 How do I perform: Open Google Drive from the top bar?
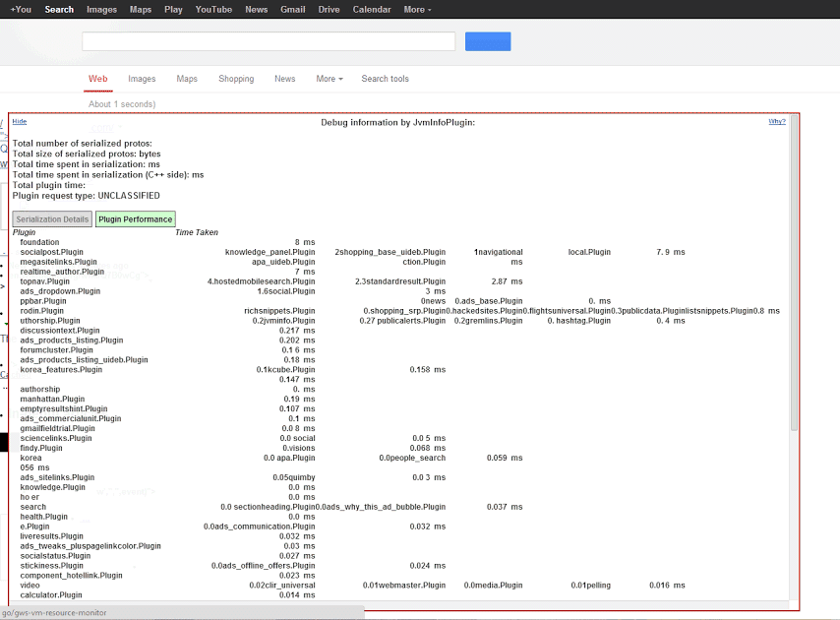[329, 9]
